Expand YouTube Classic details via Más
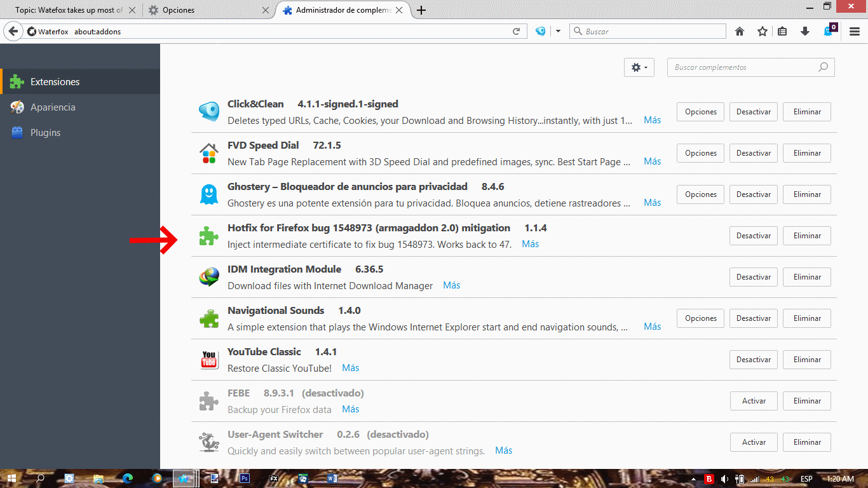Screen dimensions: 868x488 pyautogui.click(x=350, y=368)
